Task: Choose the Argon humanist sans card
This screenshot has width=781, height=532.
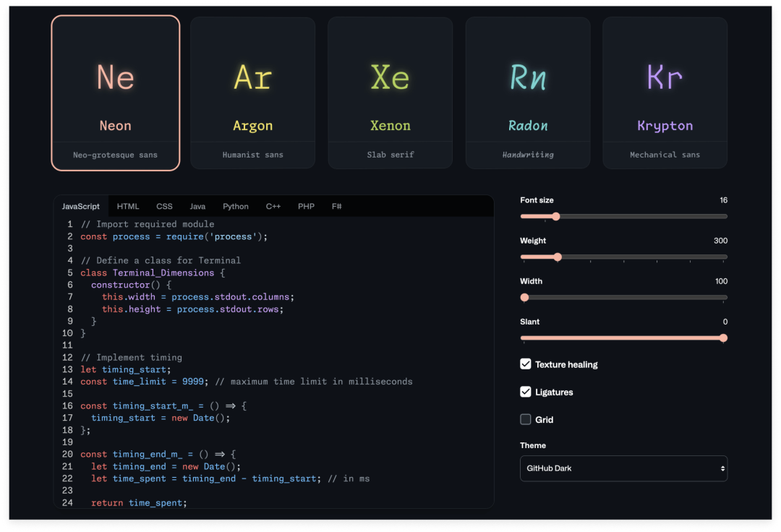Action: 252,93
